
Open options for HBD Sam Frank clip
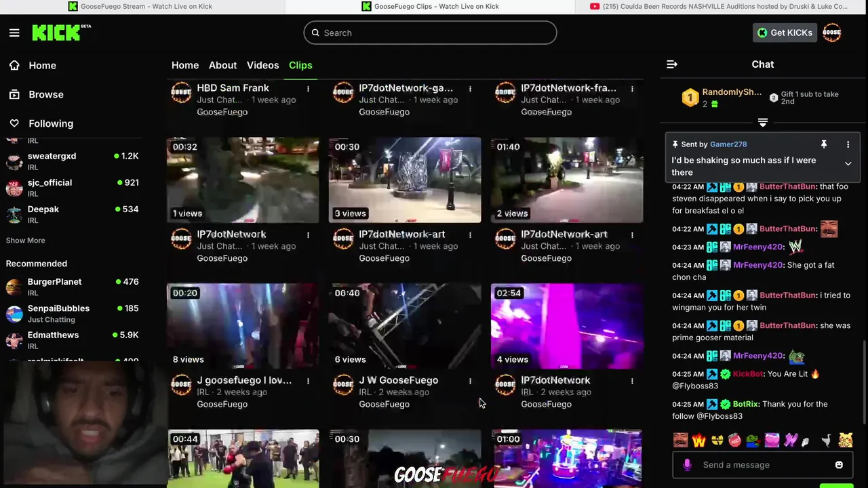(308, 89)
